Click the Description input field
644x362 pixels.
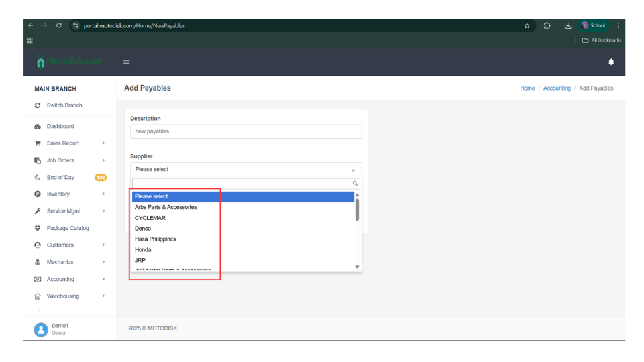click(x=246, y=131)
